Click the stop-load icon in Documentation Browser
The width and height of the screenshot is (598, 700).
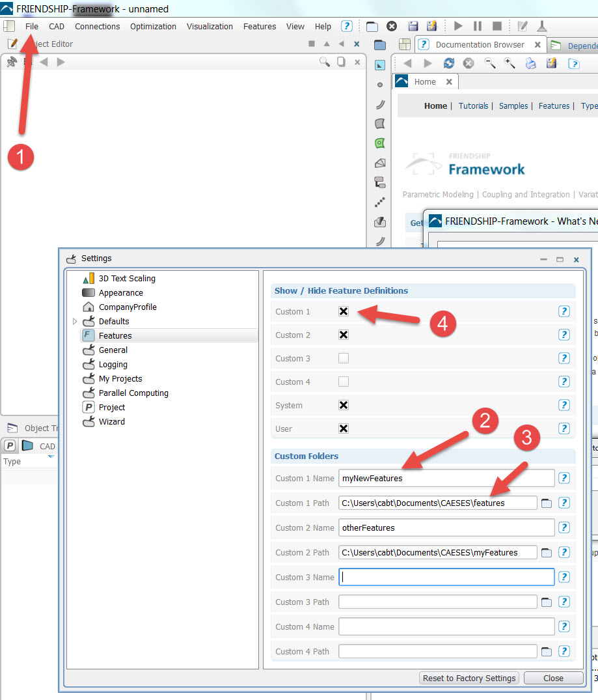tap(469, 63)
